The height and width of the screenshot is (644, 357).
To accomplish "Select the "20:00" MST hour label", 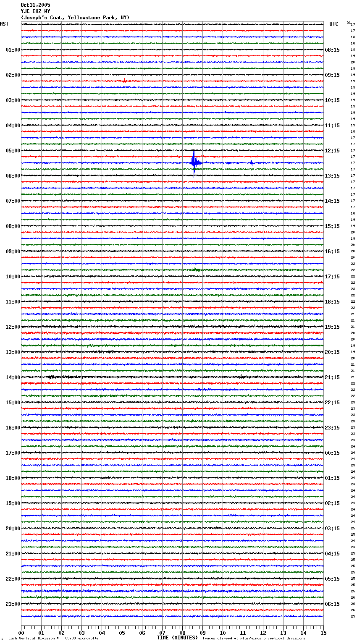I will pyautogui.click(x=13, y=529).
